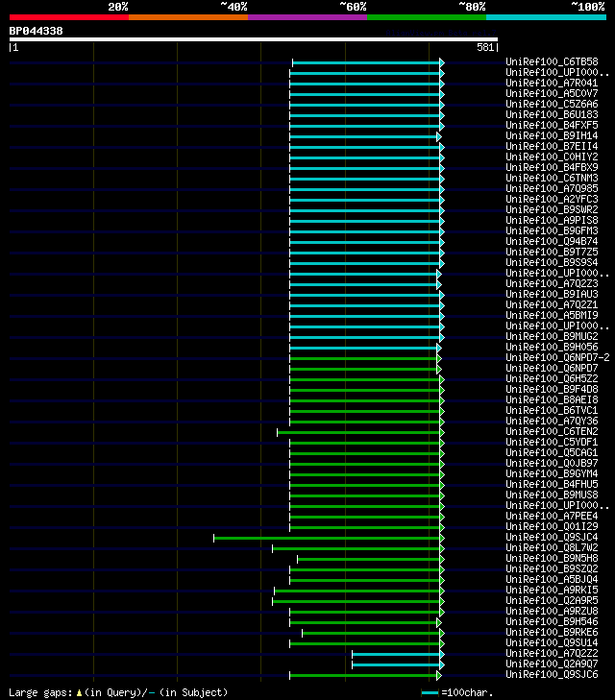Screen dimensions: 615x700
Task: Click hit name UniRef100_B9SZQ2
Action: click(552, 568)
